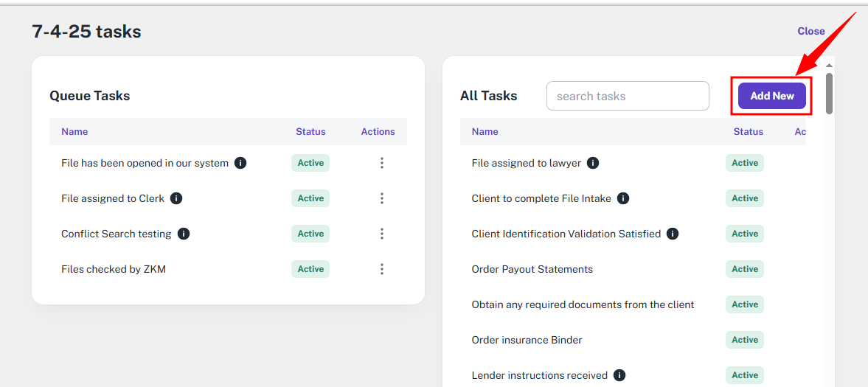Viewport: 868px width, 387px height.
Task: Click the Close link
Action: (x=810, y=31)
